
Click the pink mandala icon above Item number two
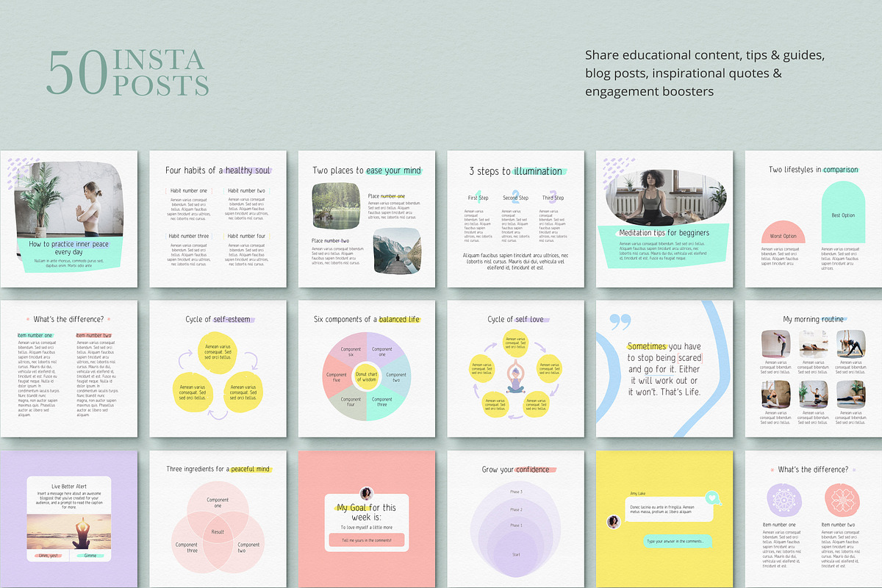point(842,499)
